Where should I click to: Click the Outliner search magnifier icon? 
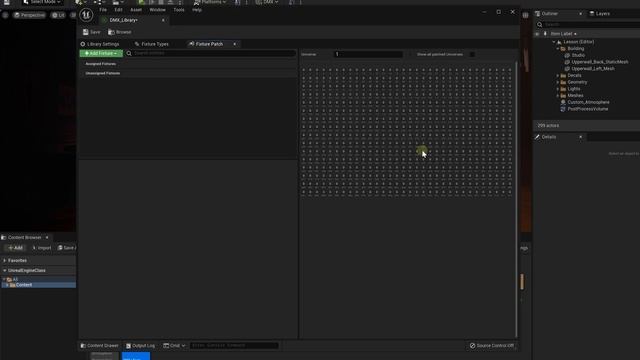540,24
